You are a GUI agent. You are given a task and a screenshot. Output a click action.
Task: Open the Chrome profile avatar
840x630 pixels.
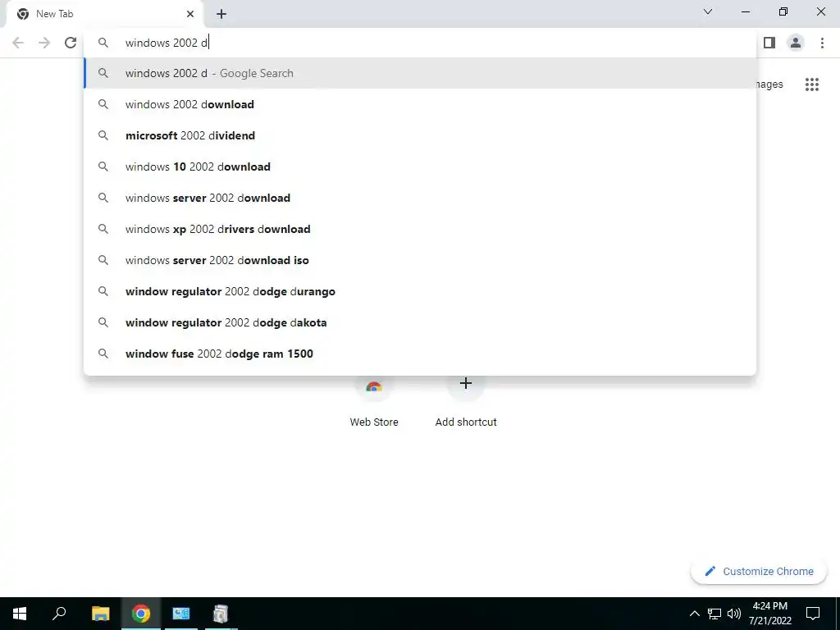tap(796, 43)
